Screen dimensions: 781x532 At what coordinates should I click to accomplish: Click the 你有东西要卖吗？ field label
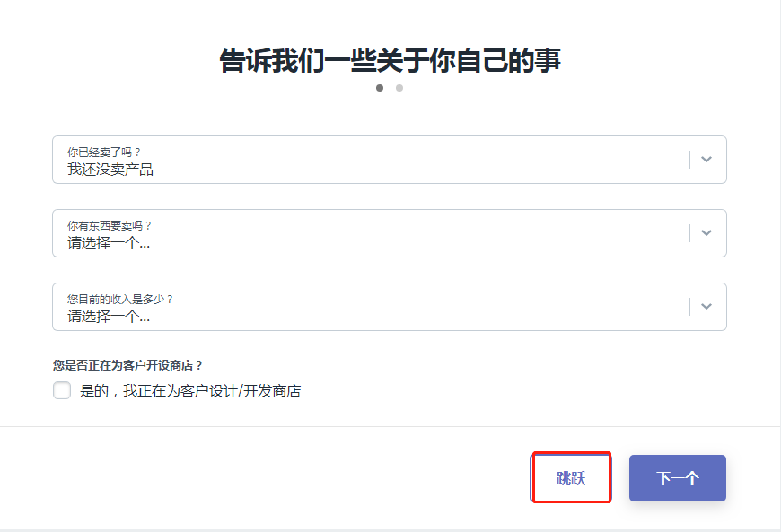click(110, 225)
